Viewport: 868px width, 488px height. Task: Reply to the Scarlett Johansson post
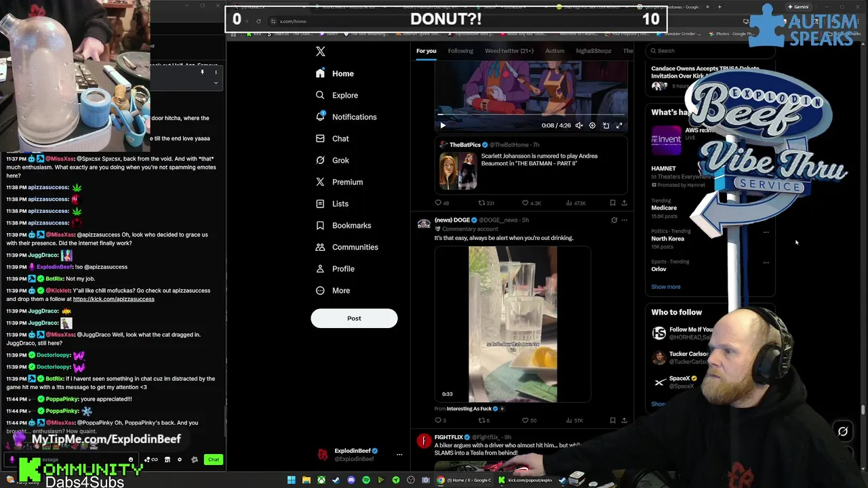tap(441, 203)
